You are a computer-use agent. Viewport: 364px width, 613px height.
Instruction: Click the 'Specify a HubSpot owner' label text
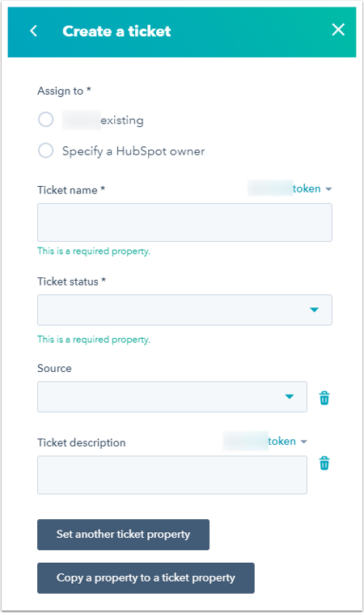coord(133,151)
